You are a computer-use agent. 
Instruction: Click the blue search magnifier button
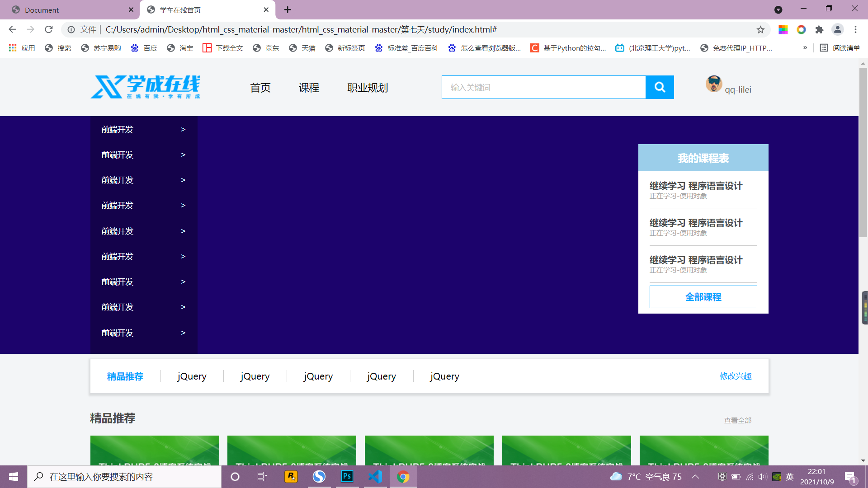click(x=660, y=87)
